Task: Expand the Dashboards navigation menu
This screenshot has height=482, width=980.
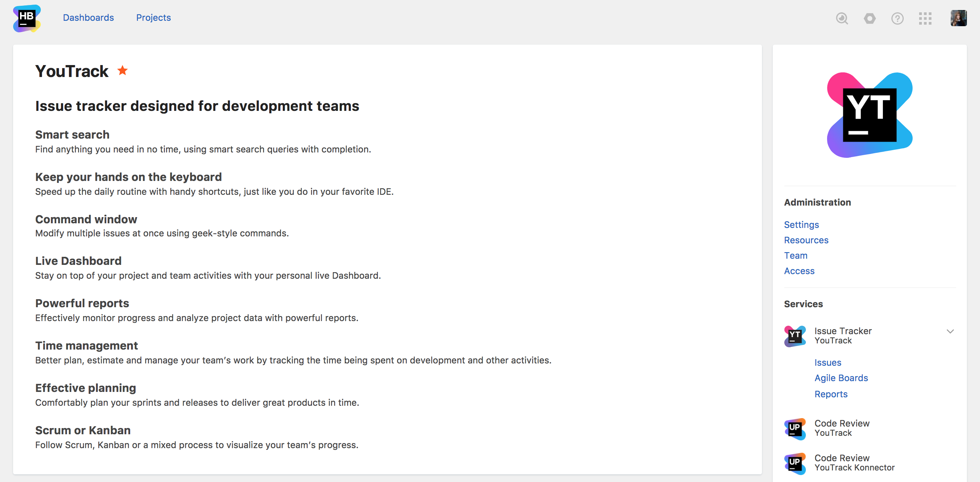Action: (x=88, y=17)
